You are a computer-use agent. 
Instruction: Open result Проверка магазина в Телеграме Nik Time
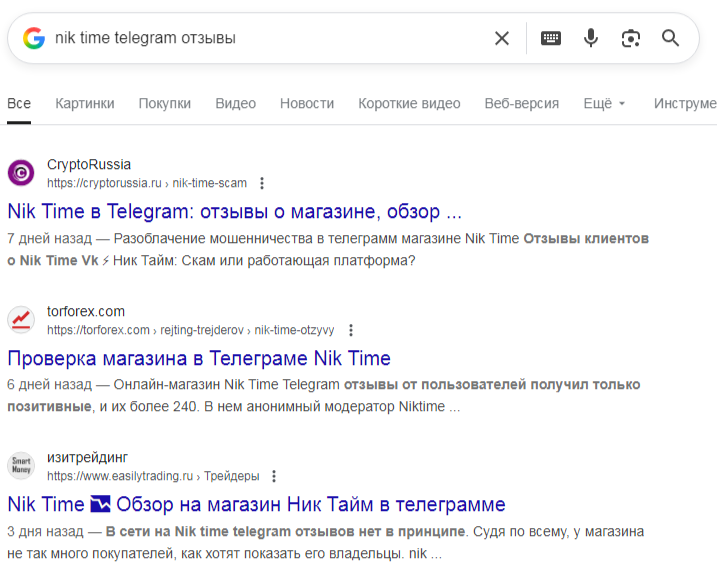(199, 358)
